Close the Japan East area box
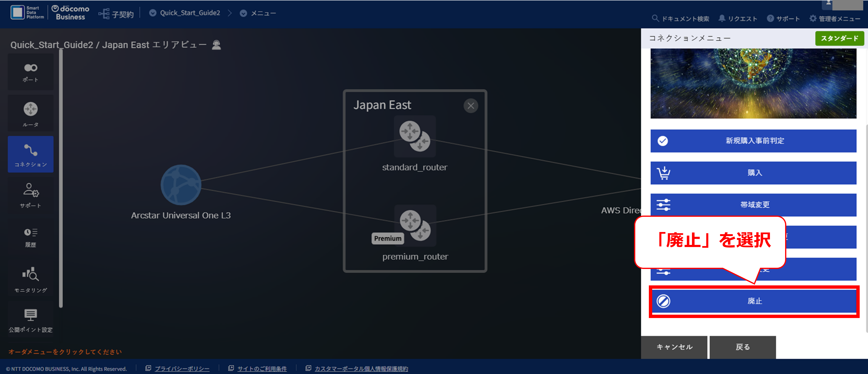This screenshot has width=868, height=374. (x=470, y=106)
